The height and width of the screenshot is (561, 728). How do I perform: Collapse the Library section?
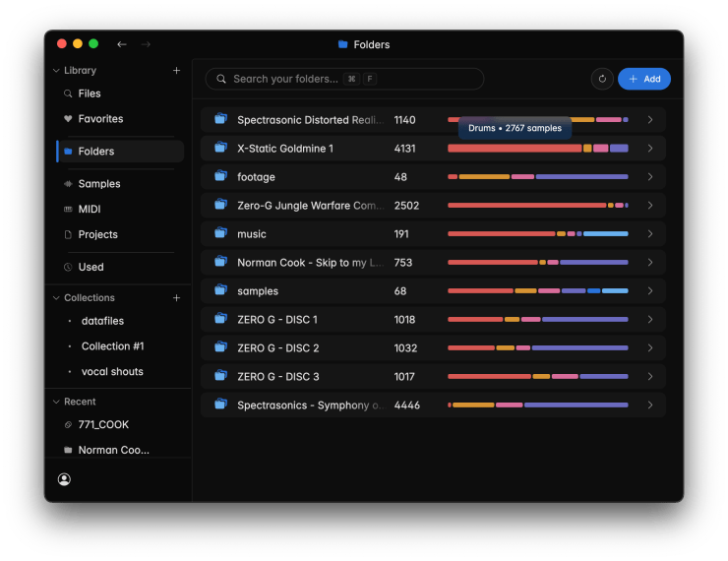point(56,70)
